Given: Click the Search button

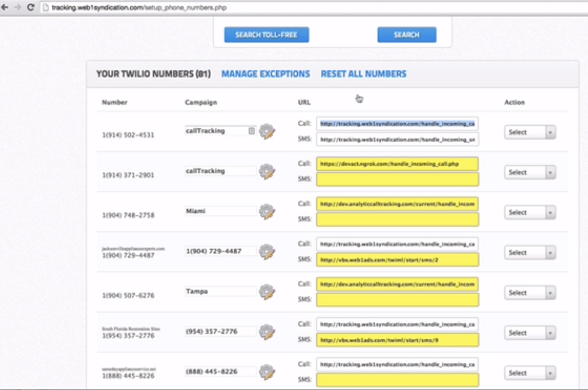Looking at the screenshot, I should click(x=406, y=35).
